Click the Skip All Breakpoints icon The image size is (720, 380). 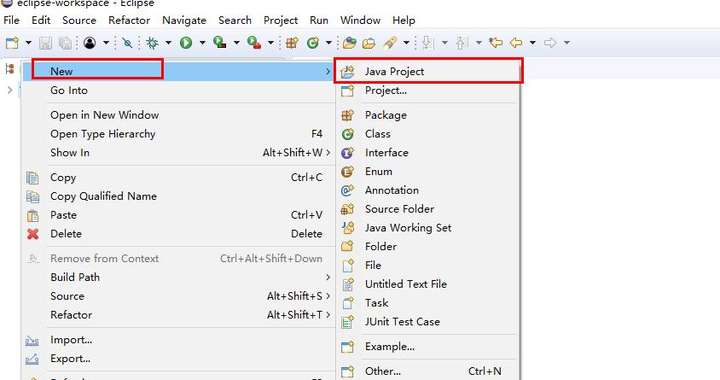(127, 43)
